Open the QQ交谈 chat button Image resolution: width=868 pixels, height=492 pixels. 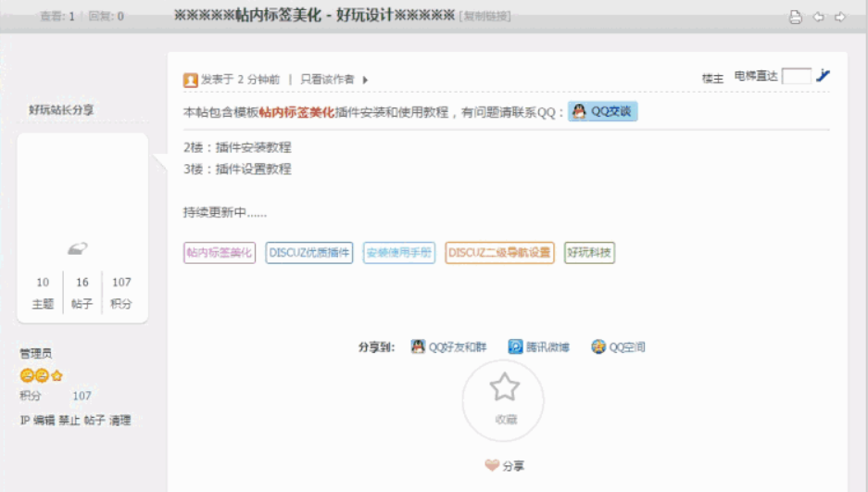(x=603, y=111)
